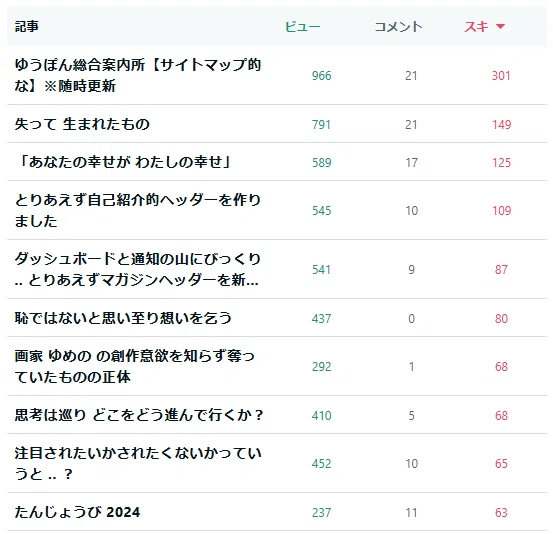
Task: Open とりあえず自己紹介的ヘッダーを作りました article
Action: (138, 211)
